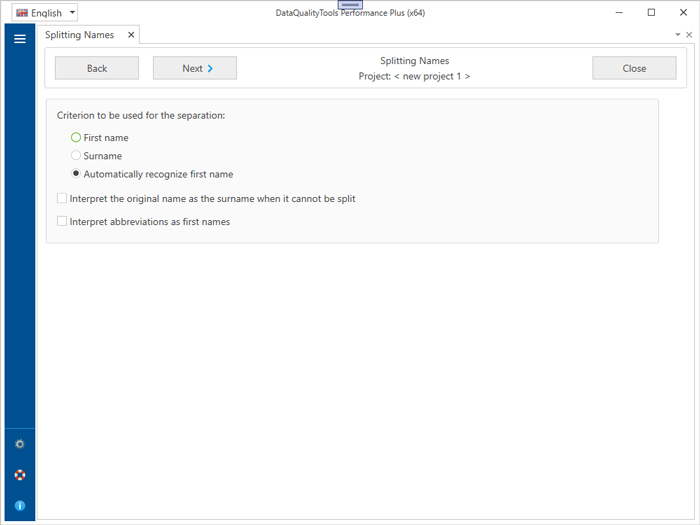Click the blue info icon

click(19, 506)
